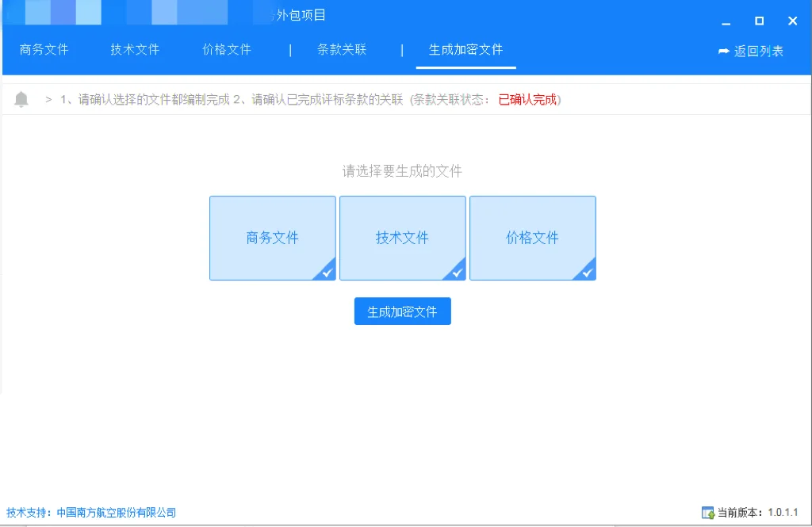The image size is (812, 527).
Task: Open the 条款关联 tab
Action: pyautogui.click(x=342, y=49)
